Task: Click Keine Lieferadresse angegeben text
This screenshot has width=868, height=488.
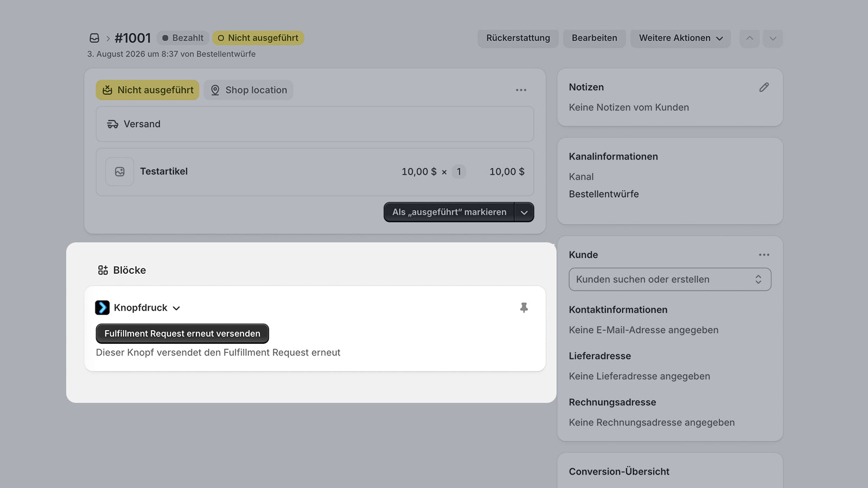Action: pyautogui.click(x=640, y=376)
